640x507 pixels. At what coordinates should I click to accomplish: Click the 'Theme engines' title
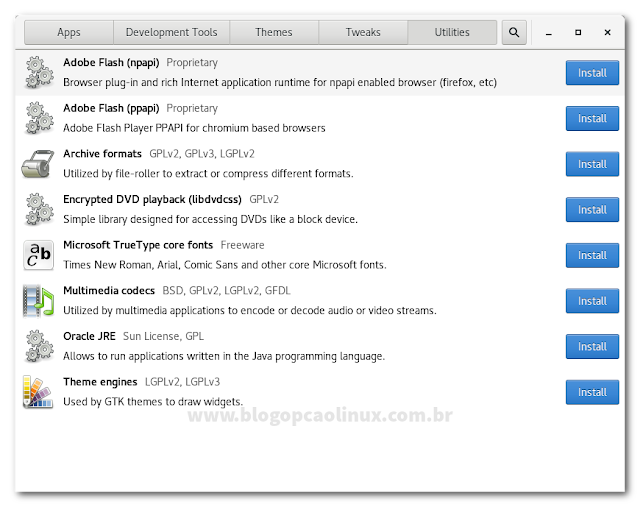(100, 382)
